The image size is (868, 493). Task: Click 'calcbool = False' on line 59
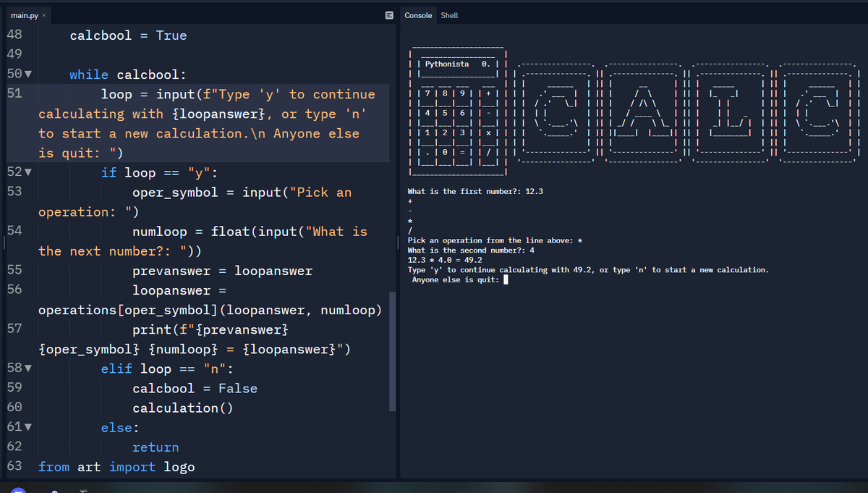195,389
